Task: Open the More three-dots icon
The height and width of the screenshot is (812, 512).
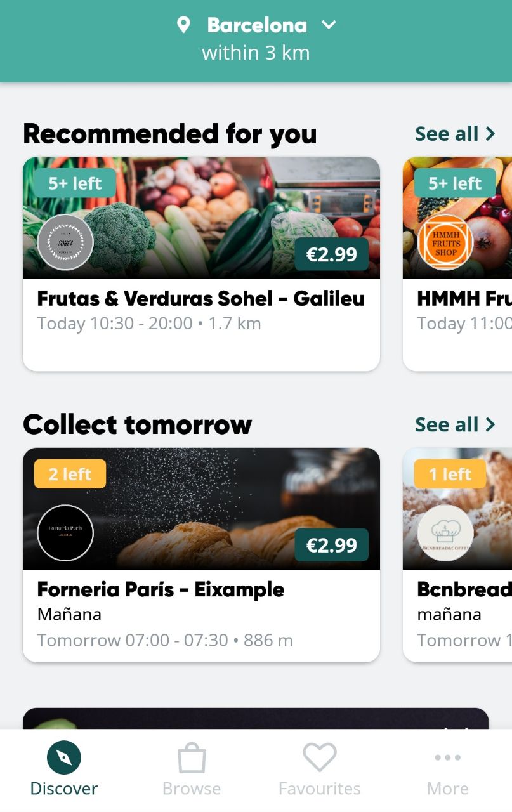Action: pyautogui.click(x=448, y=757)
